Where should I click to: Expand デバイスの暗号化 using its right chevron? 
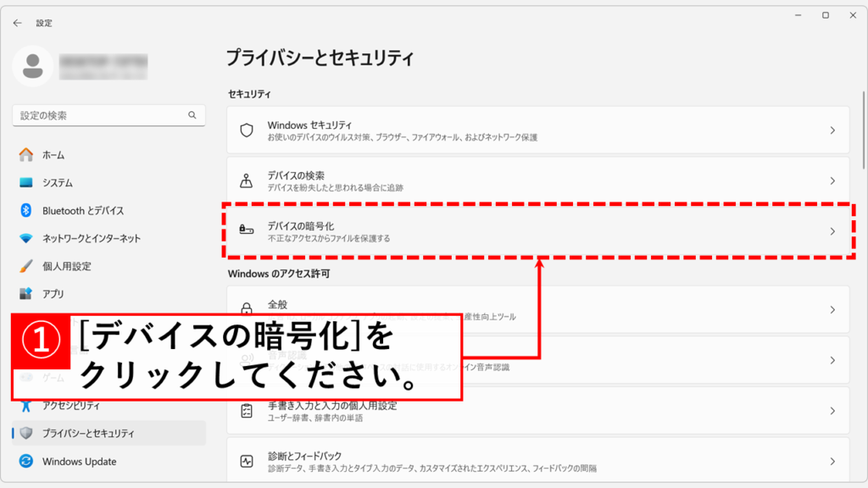point(832,231)
